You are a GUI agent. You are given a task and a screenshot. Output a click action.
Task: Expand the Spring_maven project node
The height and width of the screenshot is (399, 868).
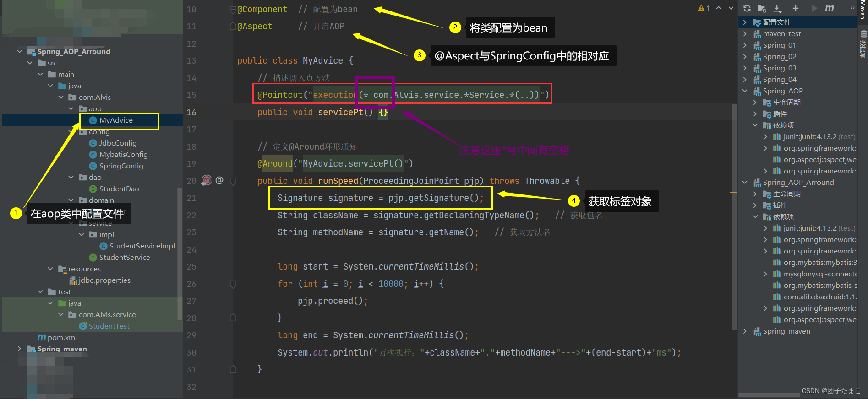pyautogui.click(x=20, y=349)
